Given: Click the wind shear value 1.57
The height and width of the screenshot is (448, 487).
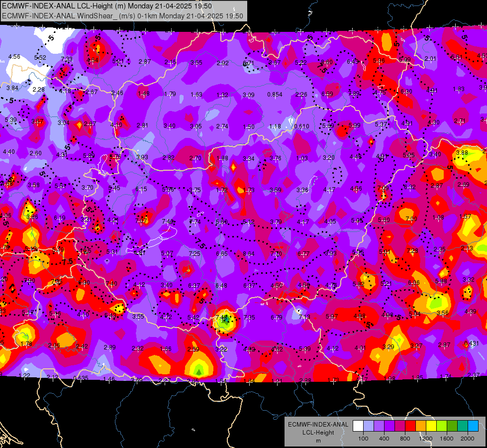Looking at the screenshot, I should pos(465,216).
